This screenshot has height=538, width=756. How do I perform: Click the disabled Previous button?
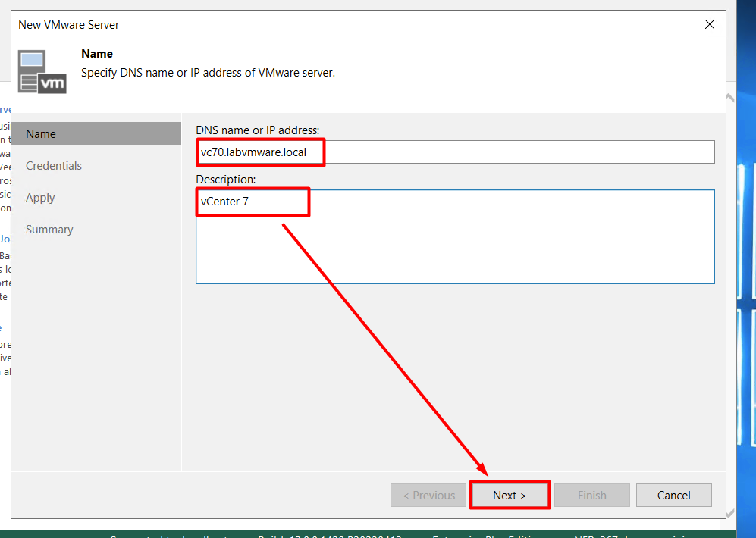(428, 495)
